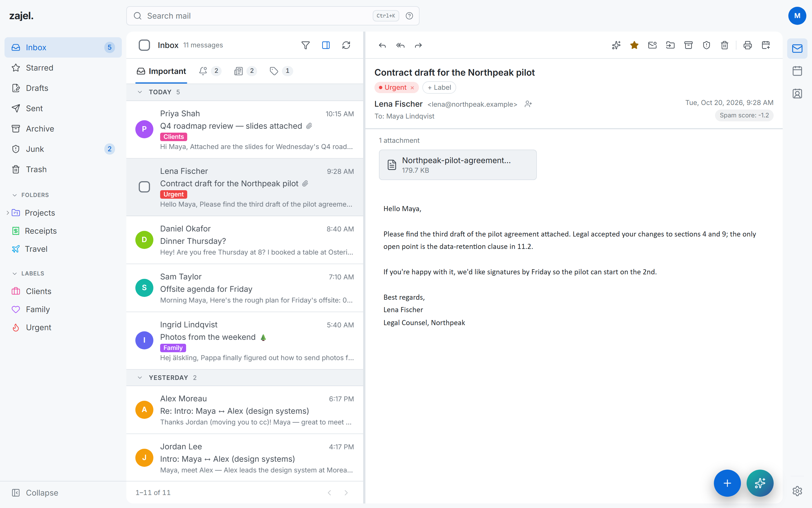Check the Lena Fischer message checkbox
The image size is (812, 508).
[144, 187]
